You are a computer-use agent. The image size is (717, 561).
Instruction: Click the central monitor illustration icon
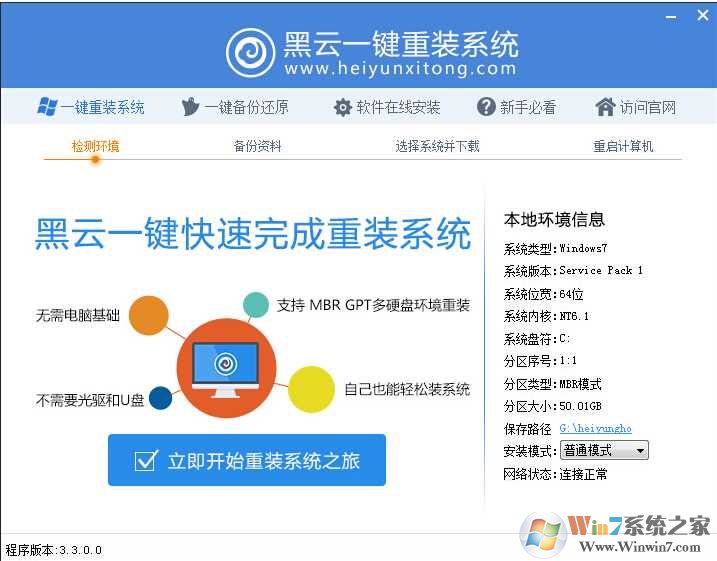(226, 368)
